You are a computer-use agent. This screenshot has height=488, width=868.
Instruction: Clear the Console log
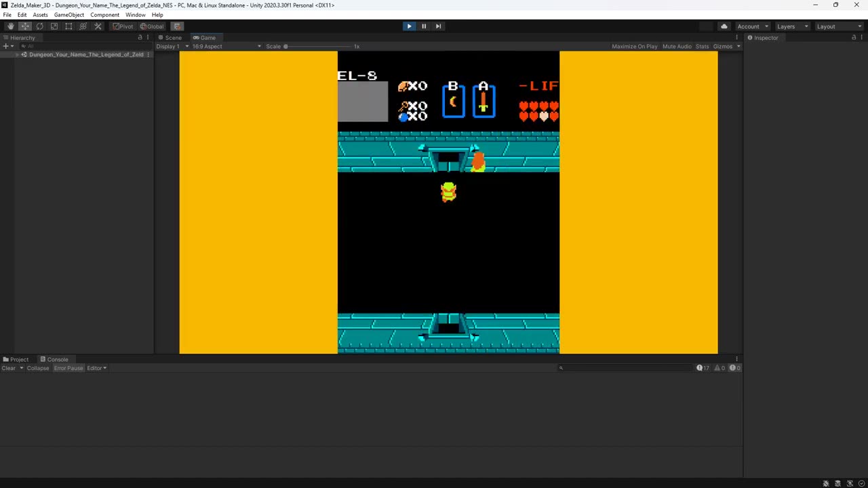coord(9,368)
